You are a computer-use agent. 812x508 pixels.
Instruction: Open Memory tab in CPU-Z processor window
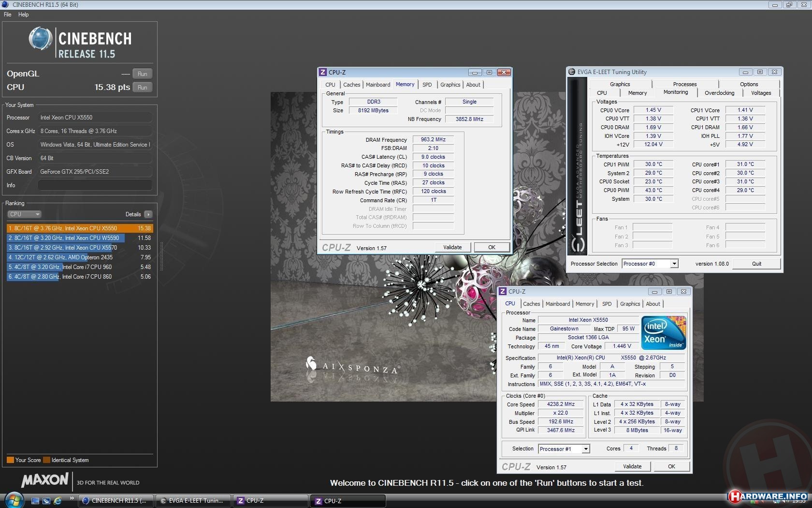click(x=584, y=304)
